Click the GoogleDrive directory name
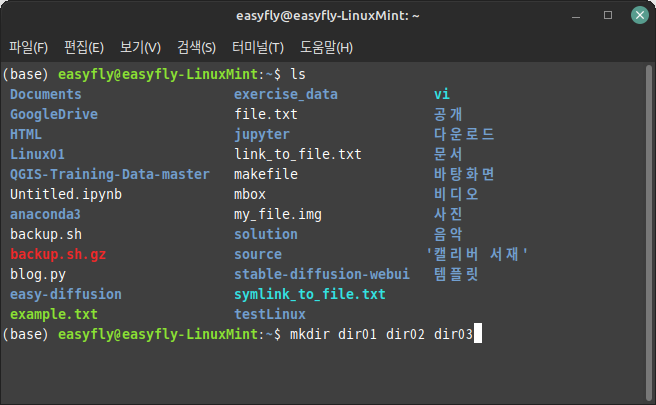Viewport: 656px width, 405px height. tap(54, 114)
